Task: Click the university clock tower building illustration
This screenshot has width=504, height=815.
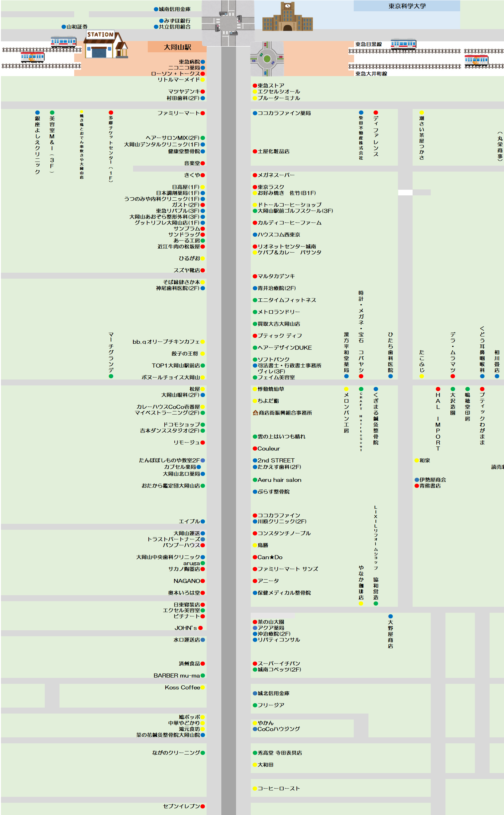Action: coord(287,17)
